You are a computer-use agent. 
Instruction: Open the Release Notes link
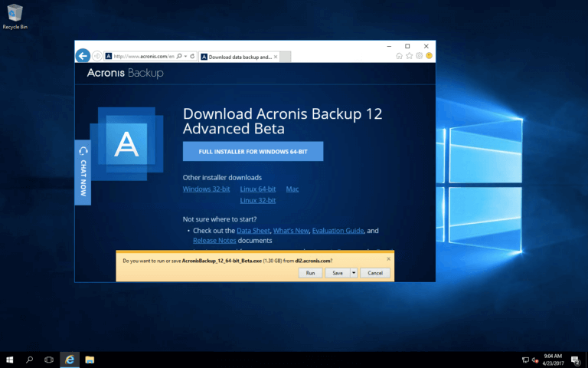tap(214, 240)
